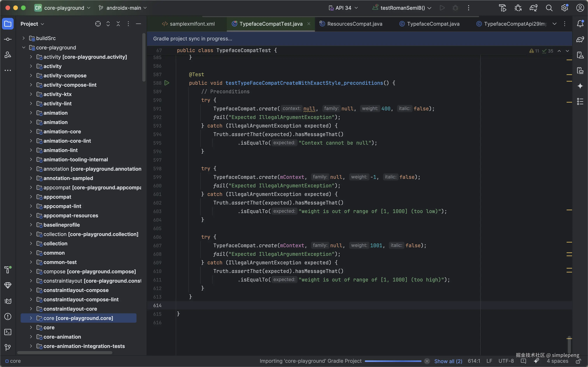Open the Commit tool window icon
This screenshot has width=588, height=367.
[x=8, y=39]
